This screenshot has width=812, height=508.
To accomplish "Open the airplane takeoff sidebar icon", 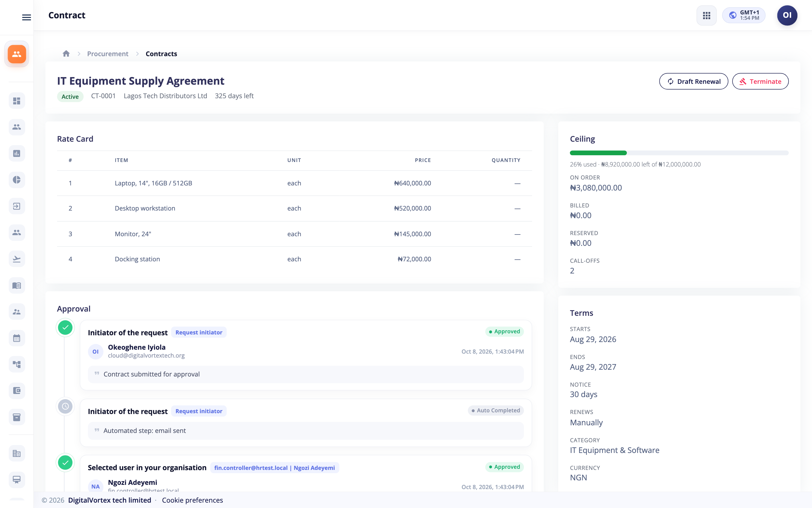I will pos(17,259).
